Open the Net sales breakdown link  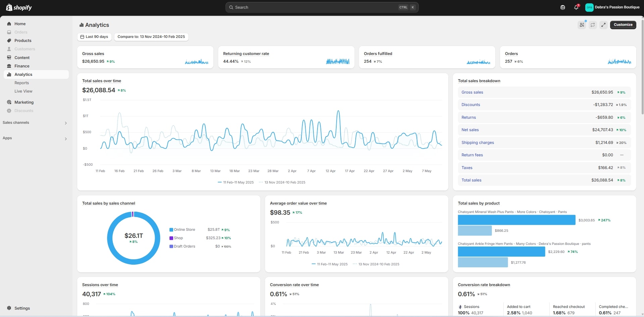point(470,130)
